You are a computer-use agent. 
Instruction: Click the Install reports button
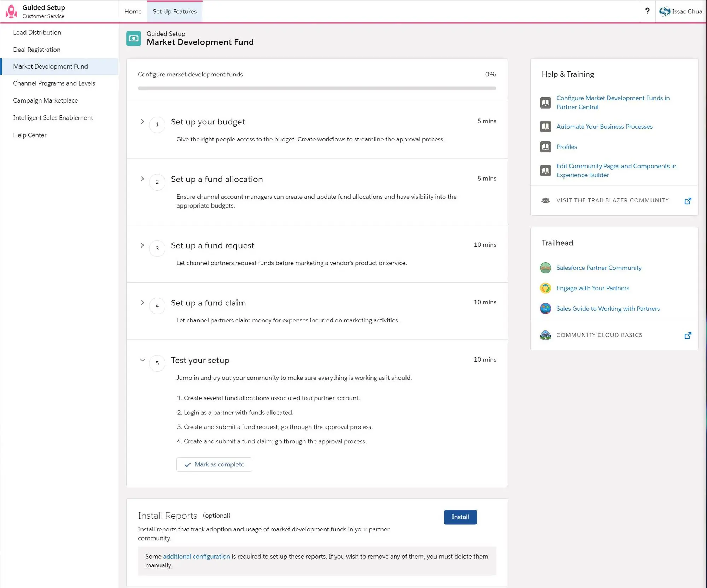(460, 517)
